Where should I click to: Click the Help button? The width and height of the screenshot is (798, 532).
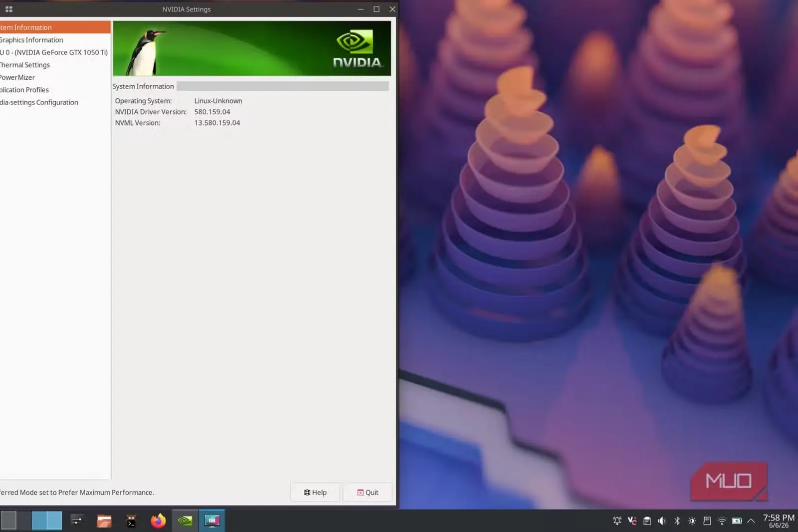click(315, 492)
